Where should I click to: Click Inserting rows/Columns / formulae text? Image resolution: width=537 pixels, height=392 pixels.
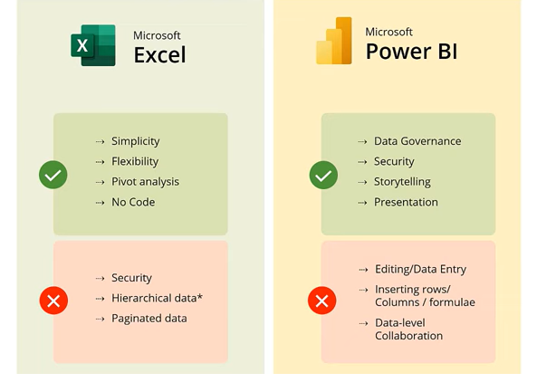click(425, 296)
